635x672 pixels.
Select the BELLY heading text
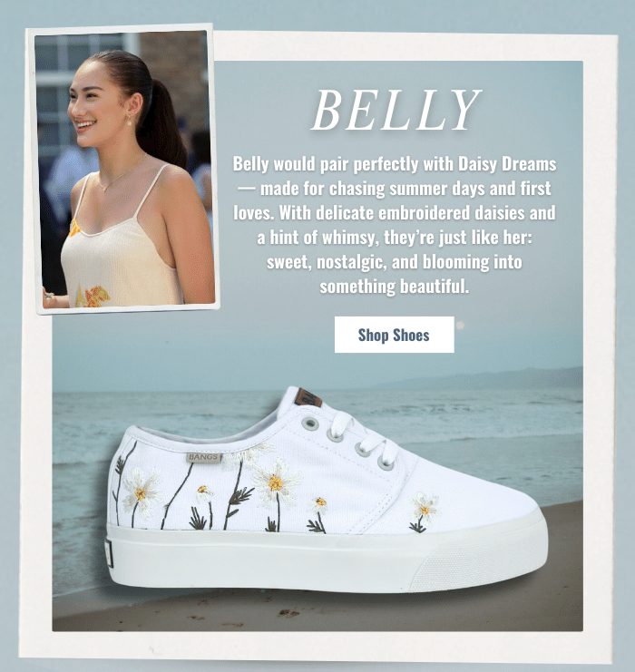[395, 110]
